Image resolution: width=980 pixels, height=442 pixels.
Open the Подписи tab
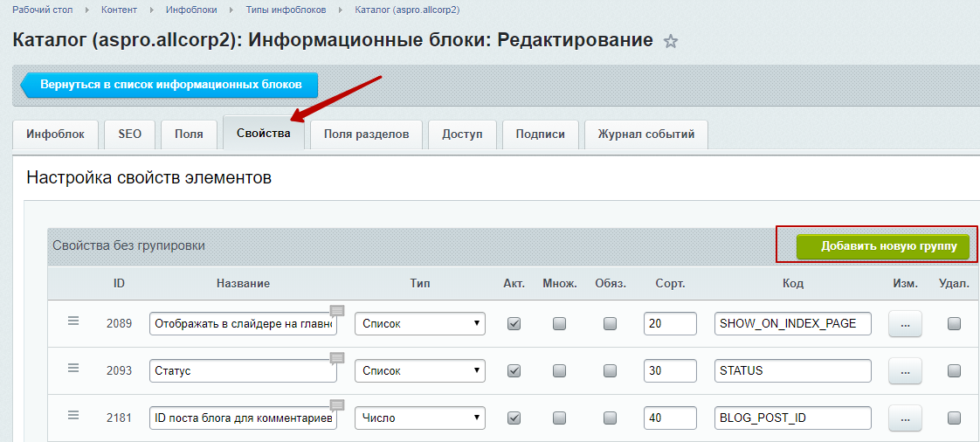click(x=541, y=135)
